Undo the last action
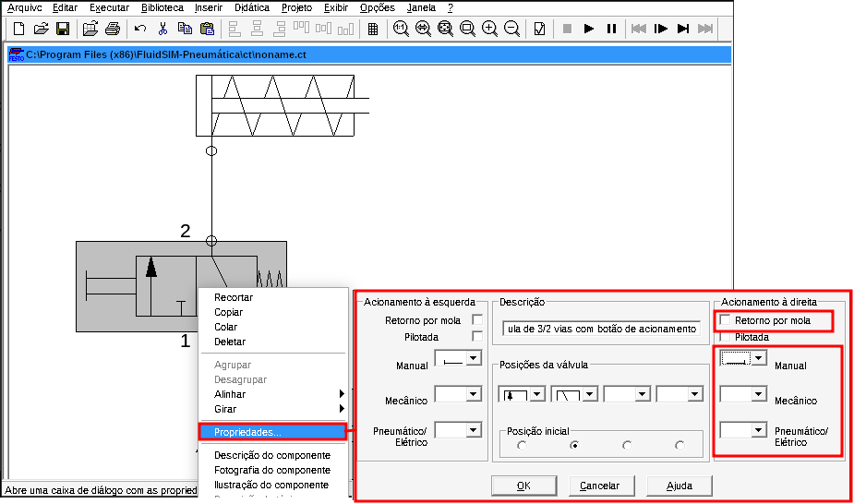 [x=140, y=29]
